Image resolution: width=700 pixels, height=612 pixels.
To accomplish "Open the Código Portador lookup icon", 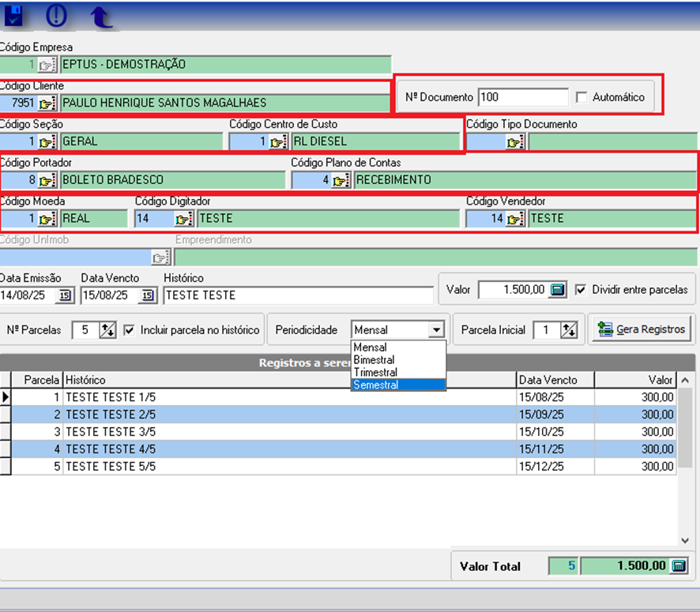I will click(47, 180).
